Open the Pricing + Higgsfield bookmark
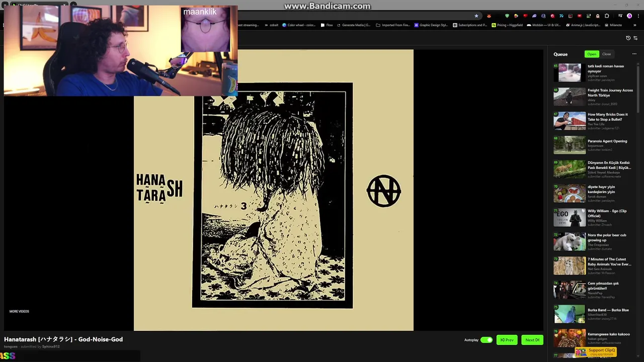 tap(507, 25)
